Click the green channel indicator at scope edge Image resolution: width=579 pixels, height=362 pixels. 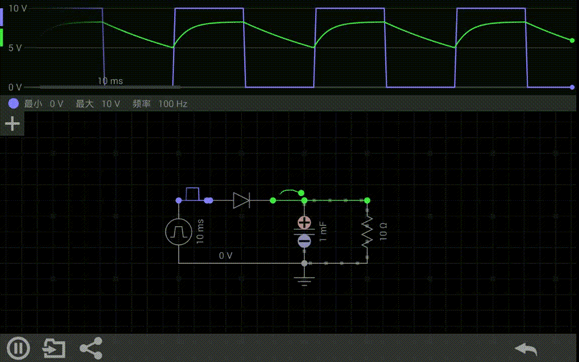(1, 37)
